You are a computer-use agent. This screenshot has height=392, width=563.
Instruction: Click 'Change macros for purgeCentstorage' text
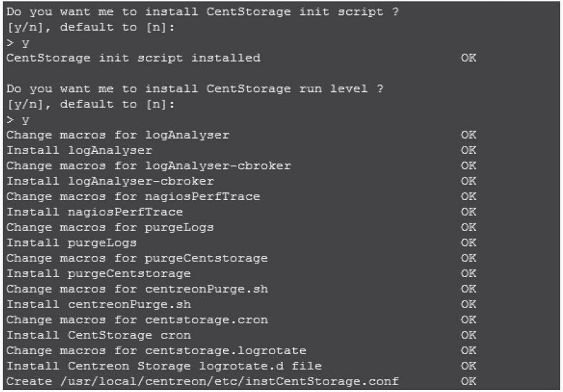[x=137, y=258]
